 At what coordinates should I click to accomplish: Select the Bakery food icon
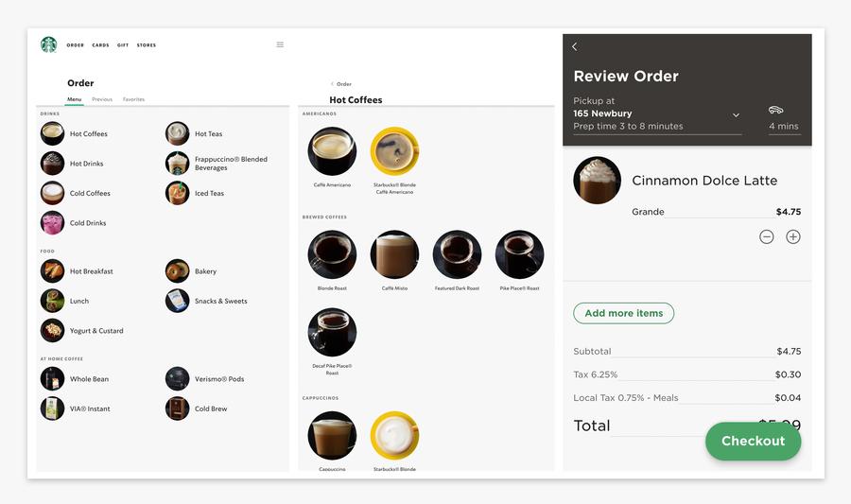pyautogui.click(x=177, y=271)
